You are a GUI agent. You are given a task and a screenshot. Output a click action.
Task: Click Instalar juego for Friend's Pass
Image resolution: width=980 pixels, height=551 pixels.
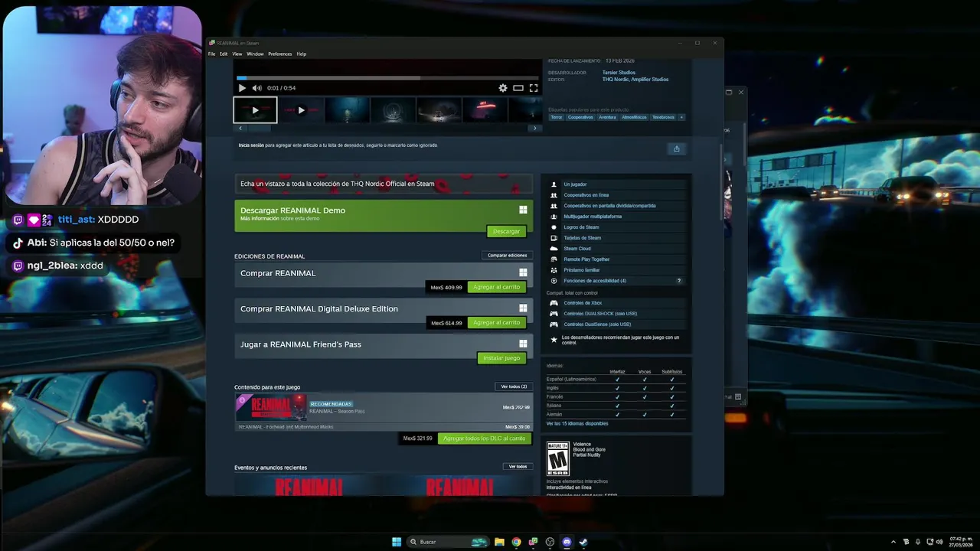(x=501, y=358)
